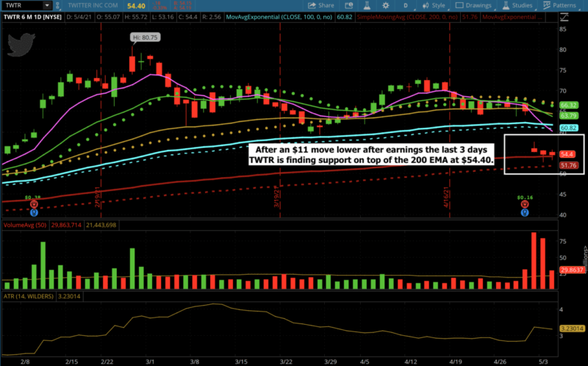588x366 pixels.
Task: Open the TWTR symbol dropdown arrow
Action: [x=47, y=5]
